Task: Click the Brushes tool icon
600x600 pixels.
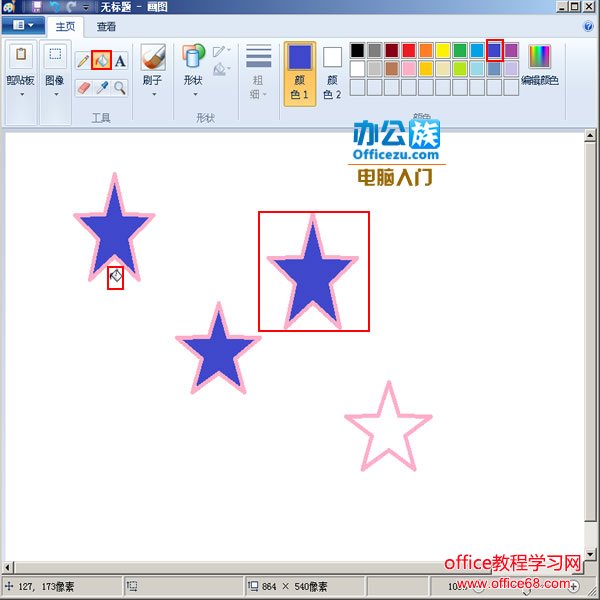Action: tap(153, 57)
